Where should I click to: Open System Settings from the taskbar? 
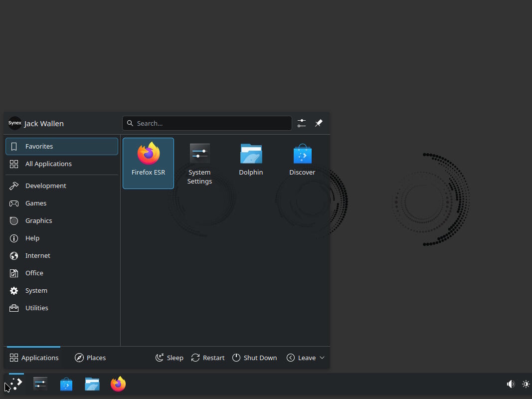pyautogui.click(x=40, y=384)
